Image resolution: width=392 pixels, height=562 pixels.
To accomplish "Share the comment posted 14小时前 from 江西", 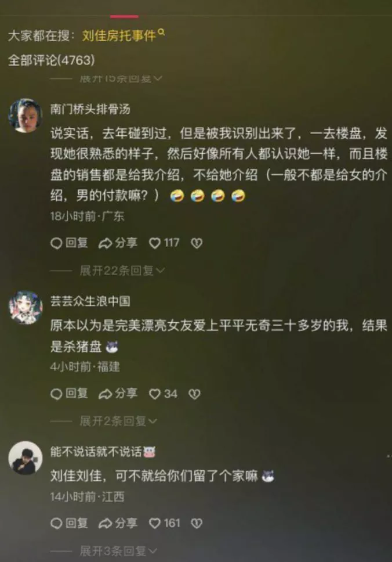I will point(118,523).
